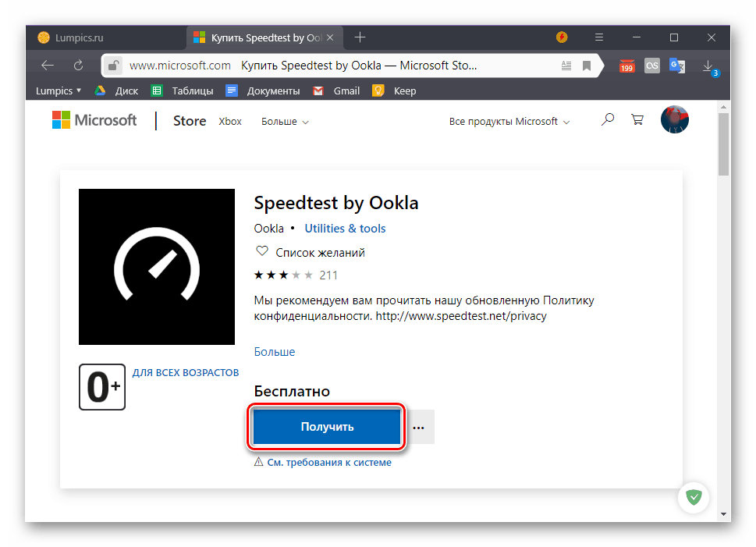Bookmark this page with the bookmark icon
Screen dimensions: 756x547
[587, 66]
